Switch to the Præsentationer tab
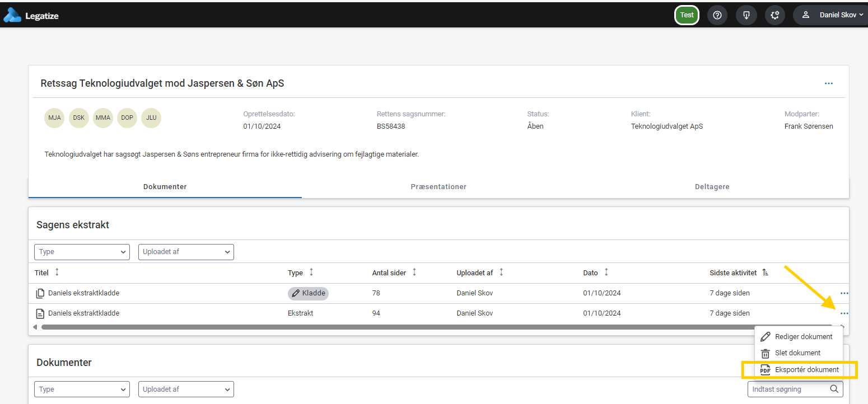 (438, 187)
